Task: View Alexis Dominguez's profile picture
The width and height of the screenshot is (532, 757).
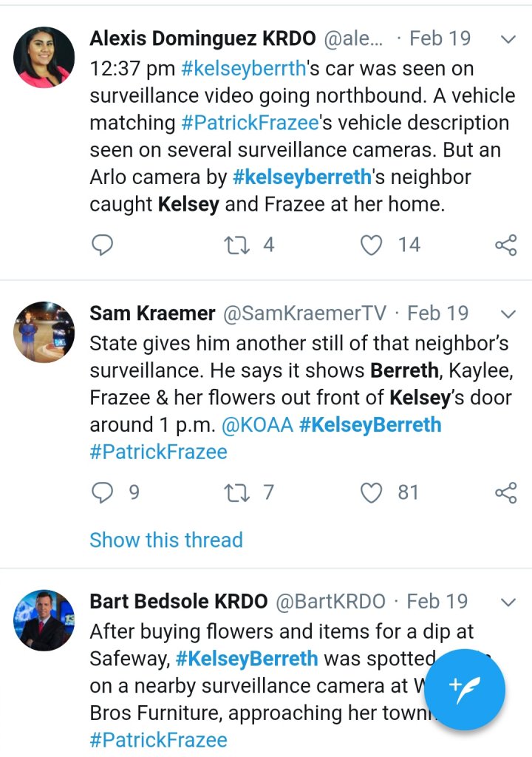Action: pyautogui.click(x=45, y=58)
